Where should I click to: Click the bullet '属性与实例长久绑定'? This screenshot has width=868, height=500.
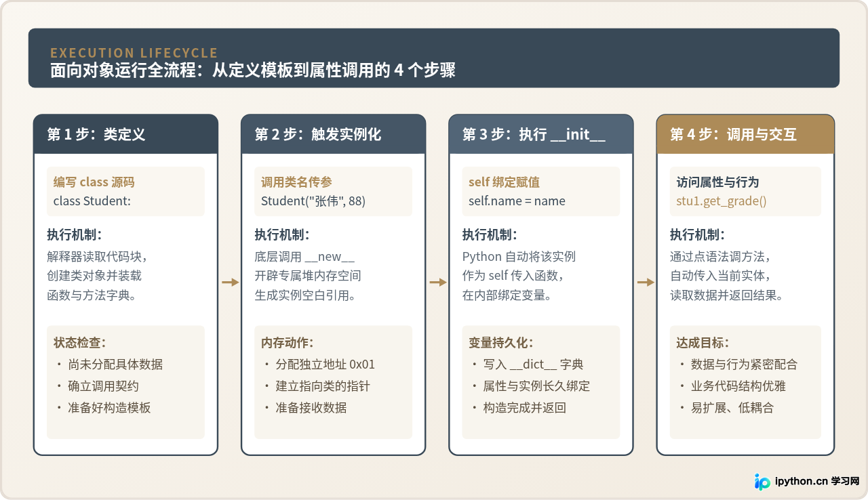pos(536,386)
